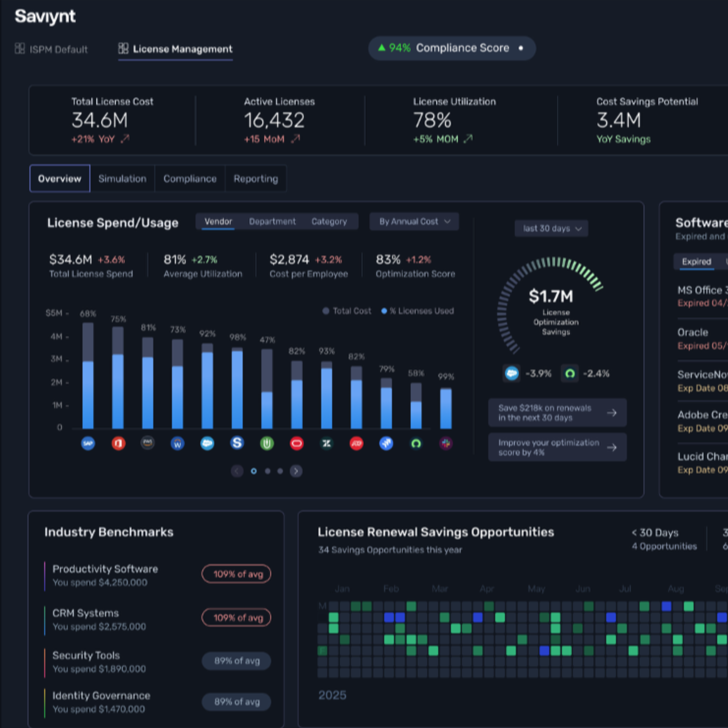Click the 94% Compliance Score pill

coord(452,48)
